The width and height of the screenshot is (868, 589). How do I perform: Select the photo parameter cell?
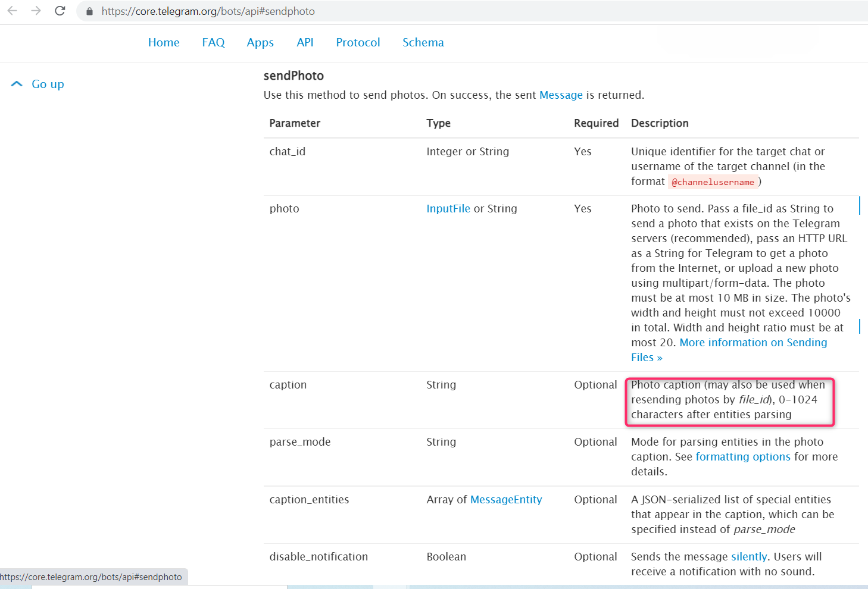284,208
